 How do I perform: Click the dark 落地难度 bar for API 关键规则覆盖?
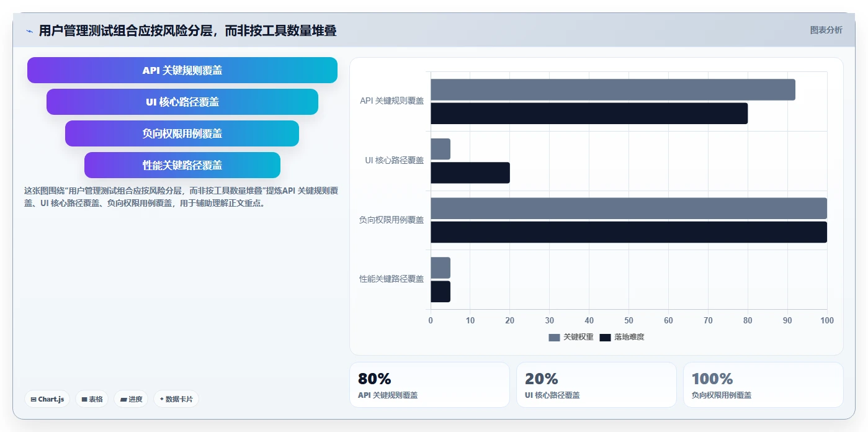(x=589, y=113)
